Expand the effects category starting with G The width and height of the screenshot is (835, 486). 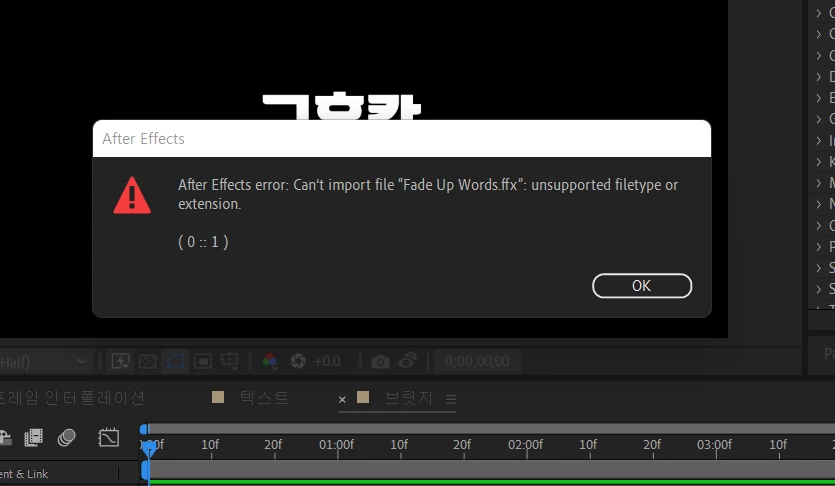818,119
